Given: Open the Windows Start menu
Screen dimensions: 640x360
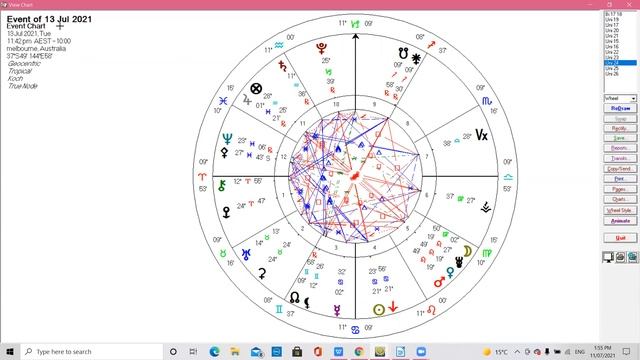Looking at the screenshot, I should [x=10, y=351].
